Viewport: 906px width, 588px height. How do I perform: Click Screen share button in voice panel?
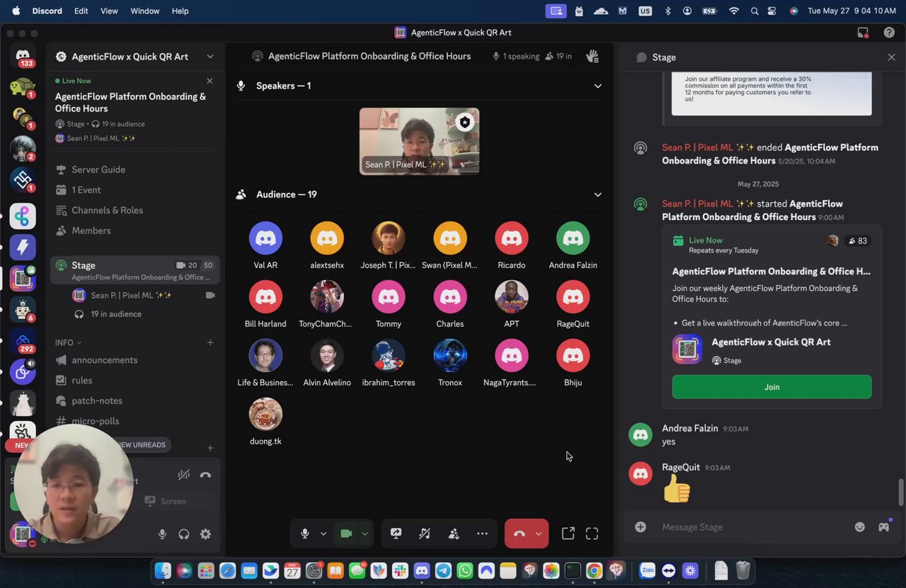[x=166, y=501]
